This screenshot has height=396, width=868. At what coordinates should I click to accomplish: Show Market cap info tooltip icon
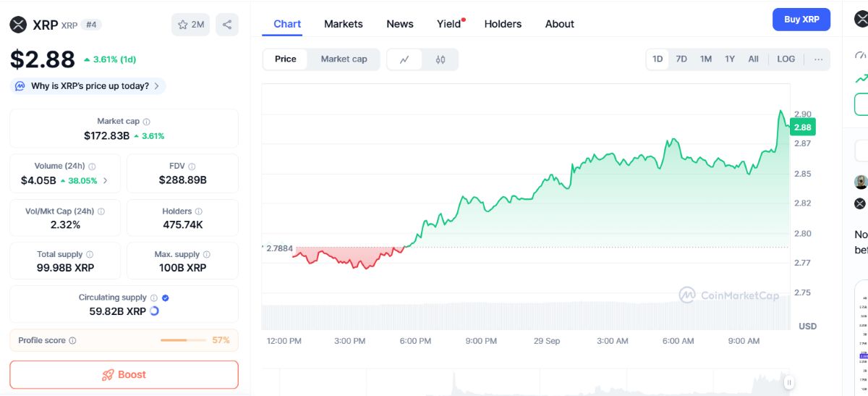click(x=147, y=122)
